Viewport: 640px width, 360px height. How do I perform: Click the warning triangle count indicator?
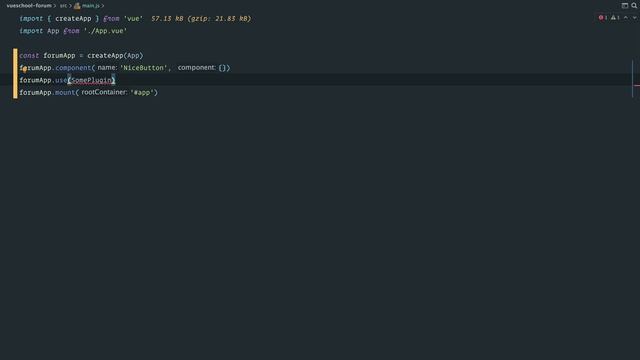615,18
